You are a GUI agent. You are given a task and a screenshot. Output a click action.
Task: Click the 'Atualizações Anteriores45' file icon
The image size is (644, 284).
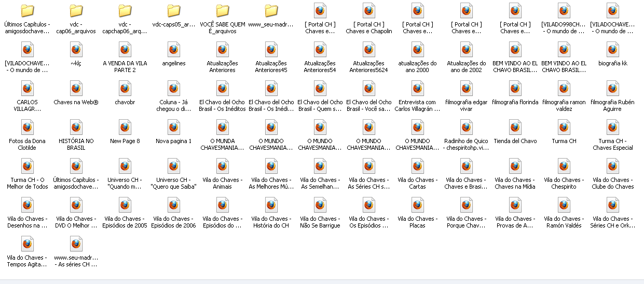[271, 50]
